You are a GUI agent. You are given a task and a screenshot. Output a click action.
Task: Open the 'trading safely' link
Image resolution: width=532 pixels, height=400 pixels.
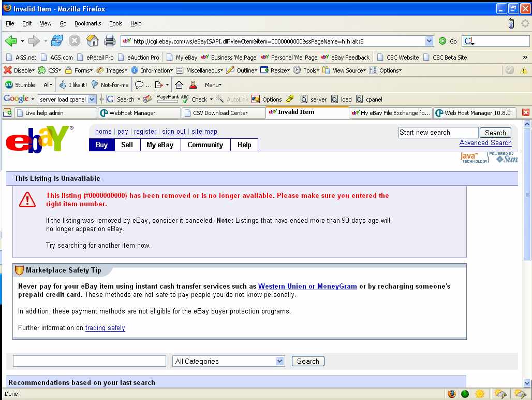pyautogui.click(x=105, y=328)
